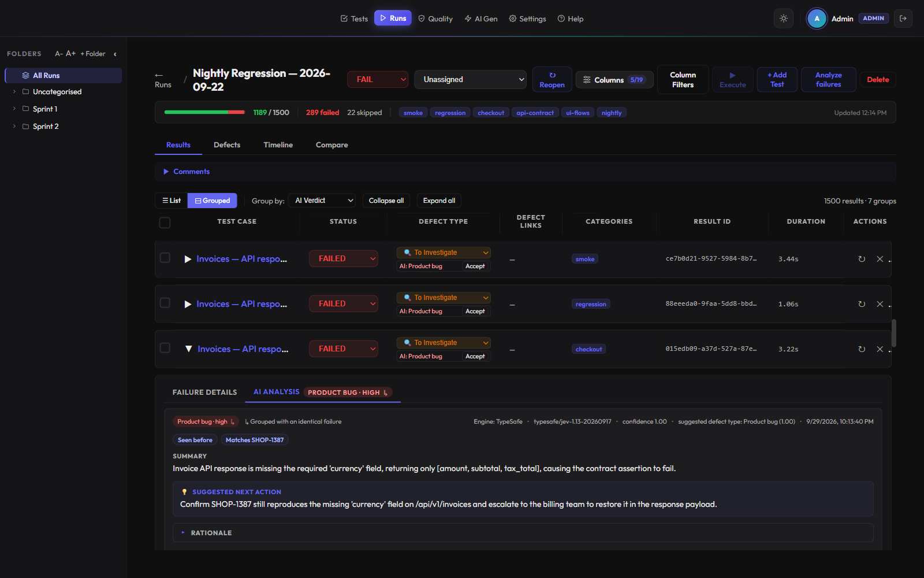Remove the regression row result with X
The image size is (924, 578).
(x=880, y=304)
